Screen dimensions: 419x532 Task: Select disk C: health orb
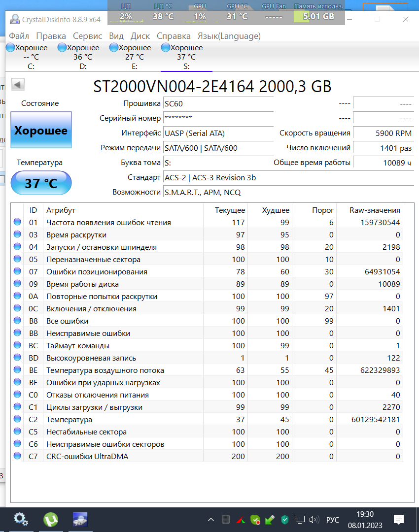coord(10,48)
